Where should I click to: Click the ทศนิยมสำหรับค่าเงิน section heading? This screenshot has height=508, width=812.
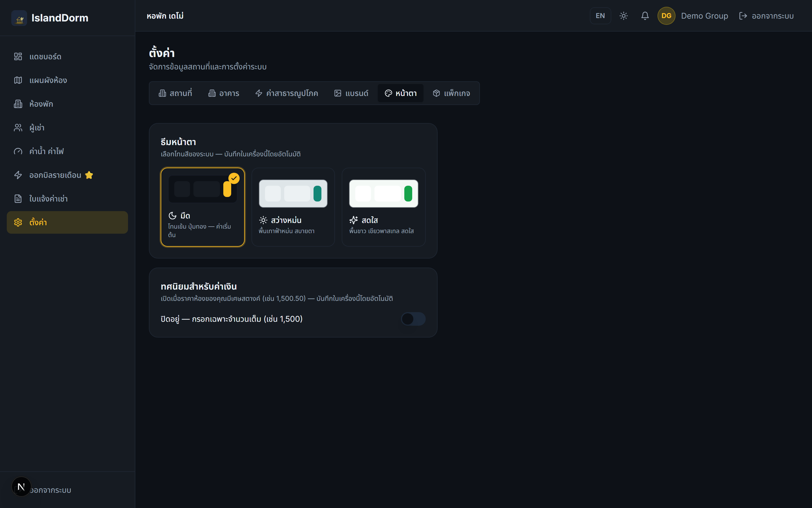coord(199,286)
